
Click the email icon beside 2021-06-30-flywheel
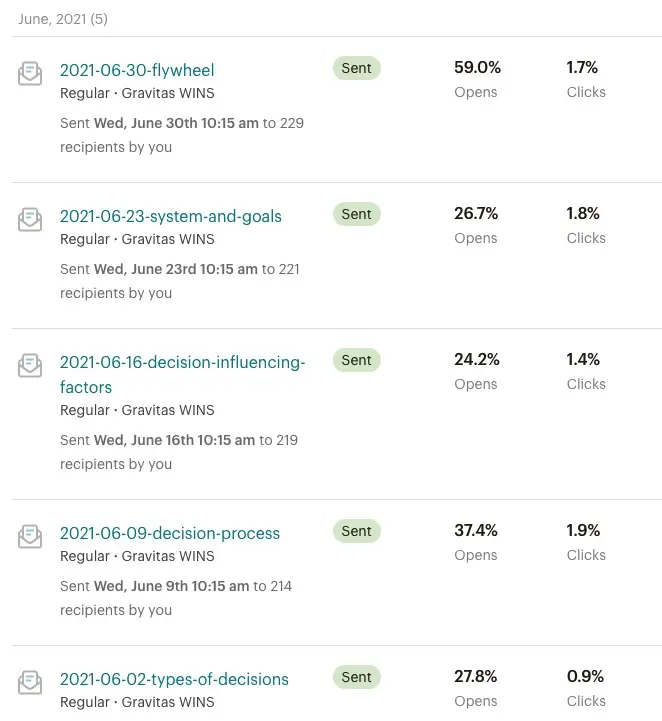(30, 74)
